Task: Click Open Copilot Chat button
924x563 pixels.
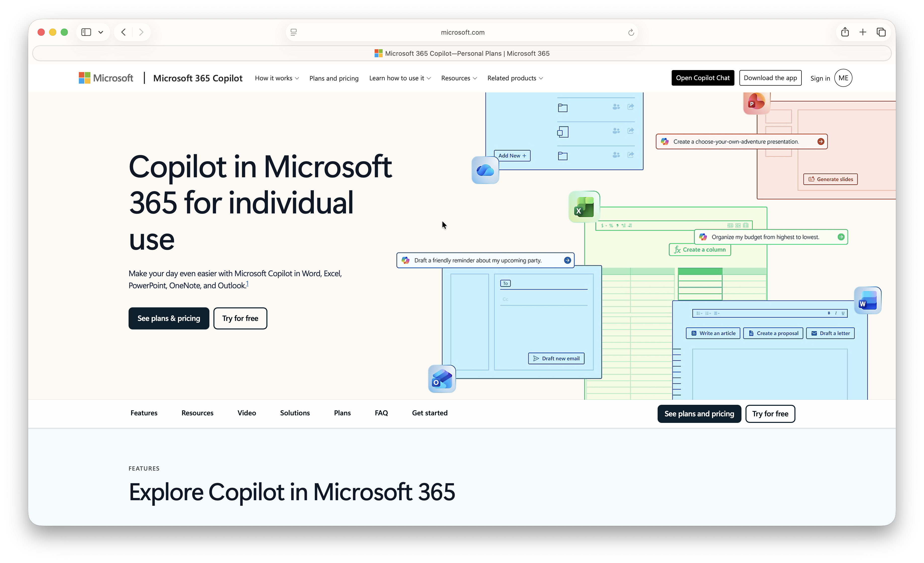Action: 703,78
